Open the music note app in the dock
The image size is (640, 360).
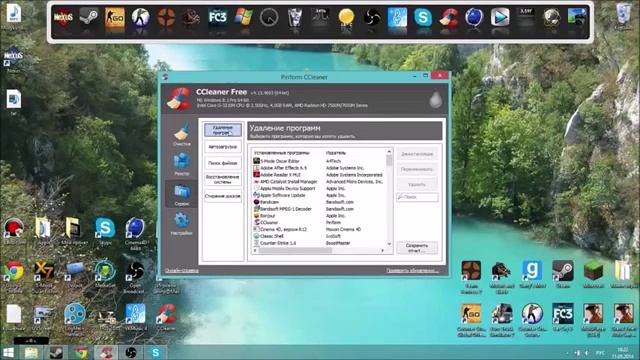397,18
